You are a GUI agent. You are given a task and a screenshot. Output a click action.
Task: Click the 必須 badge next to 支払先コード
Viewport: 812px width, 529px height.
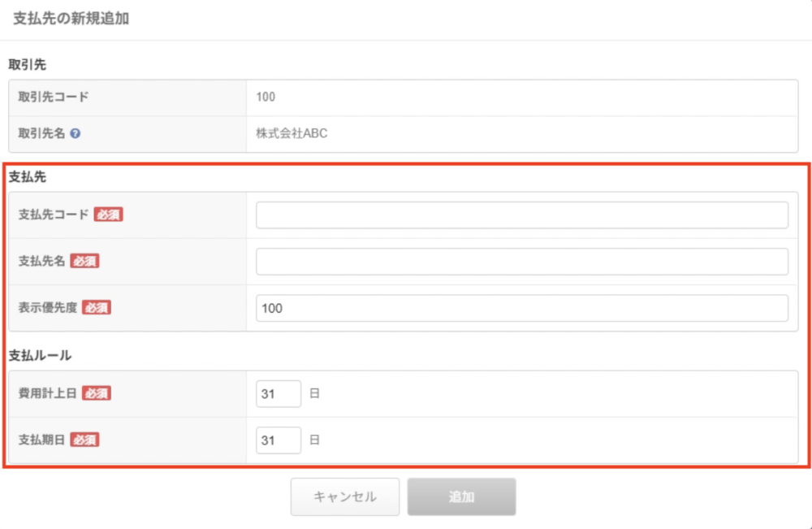tap(108, 215)
